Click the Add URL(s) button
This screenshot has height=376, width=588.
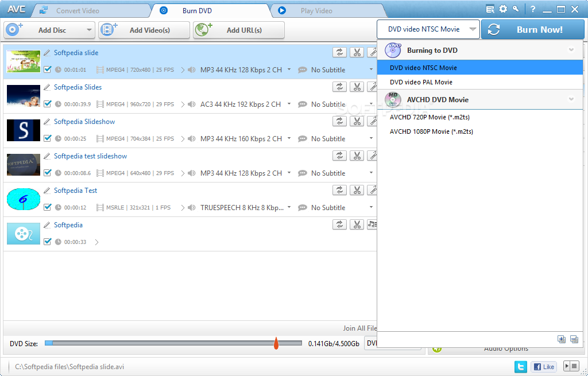239,30
